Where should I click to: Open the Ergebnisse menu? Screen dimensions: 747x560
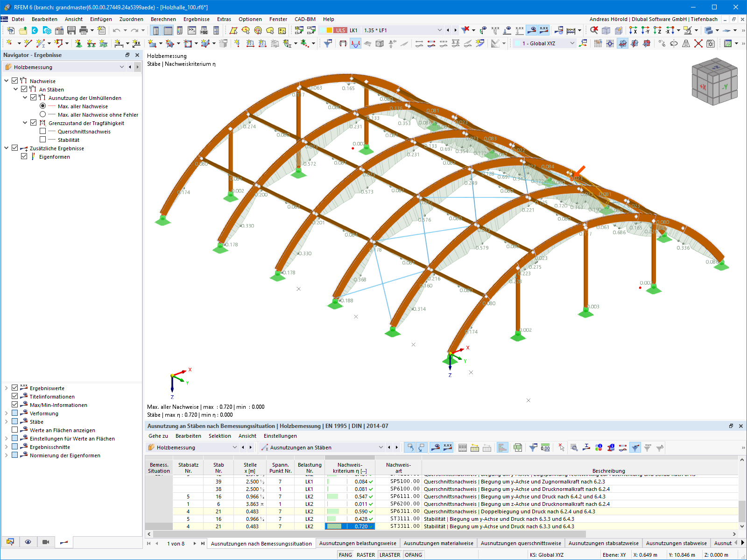pos(196,19)
